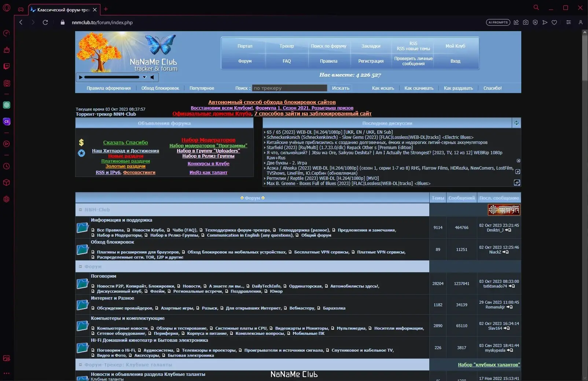
Task: Open Закладки in navigation menu
Action: click(371, 46)
